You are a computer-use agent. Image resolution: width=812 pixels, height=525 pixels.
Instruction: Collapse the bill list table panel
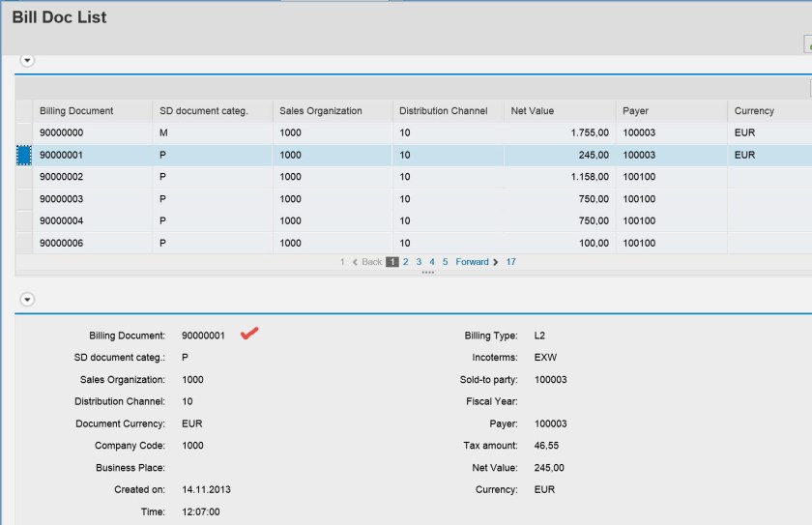click(x=27, y=60)
